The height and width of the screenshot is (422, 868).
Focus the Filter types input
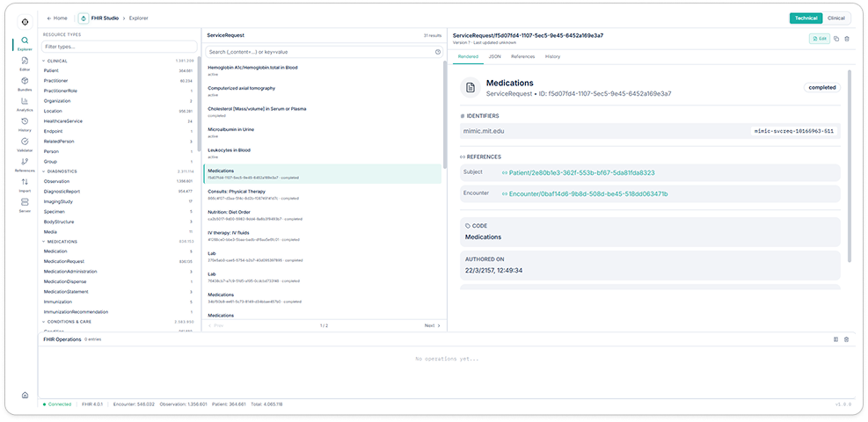point(119,47)
